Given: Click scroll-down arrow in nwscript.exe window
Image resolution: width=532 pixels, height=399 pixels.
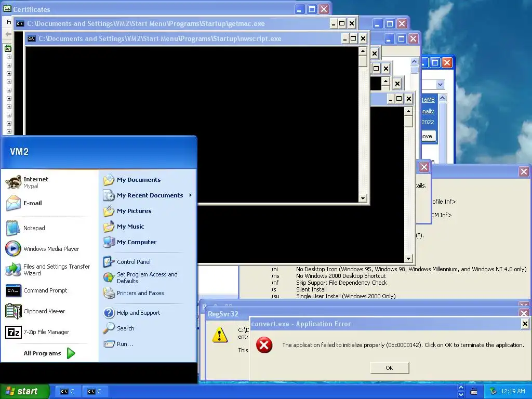Looking at the screenshot, I should [x=363, y=198].
